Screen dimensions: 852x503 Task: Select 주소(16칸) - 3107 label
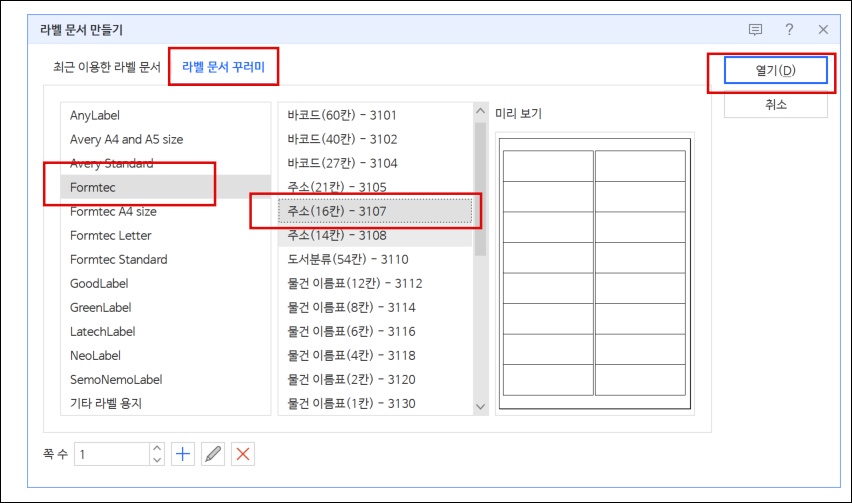pyautogui.click(x=375, y=211)
